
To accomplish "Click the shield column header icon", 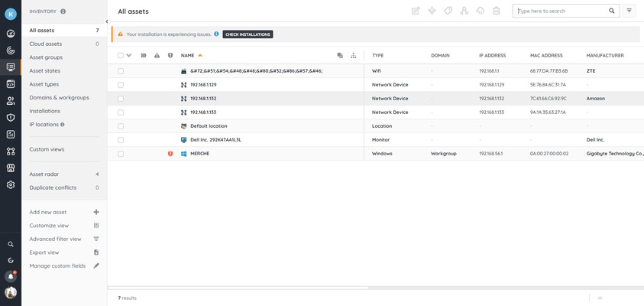I will (x=170, y=56).
